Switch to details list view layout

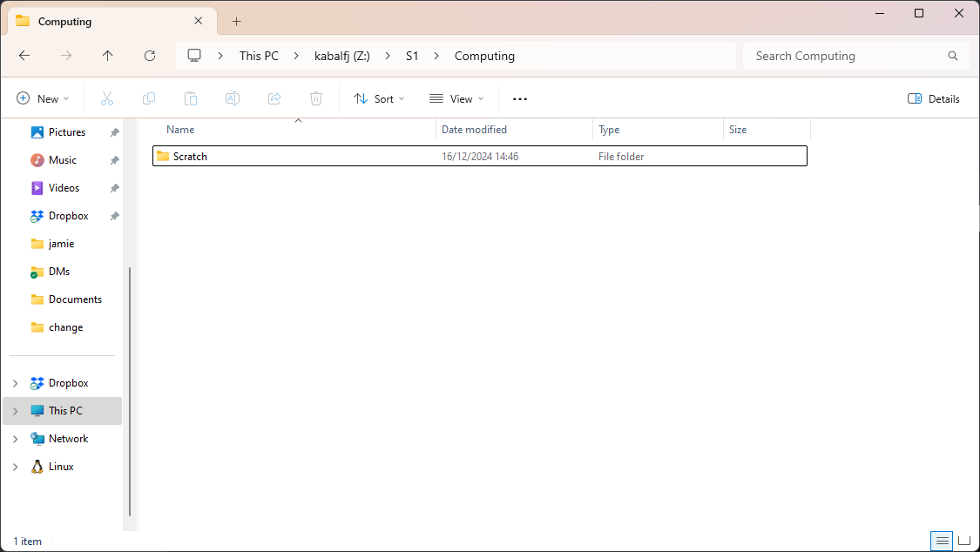click(x=942, y=541)
